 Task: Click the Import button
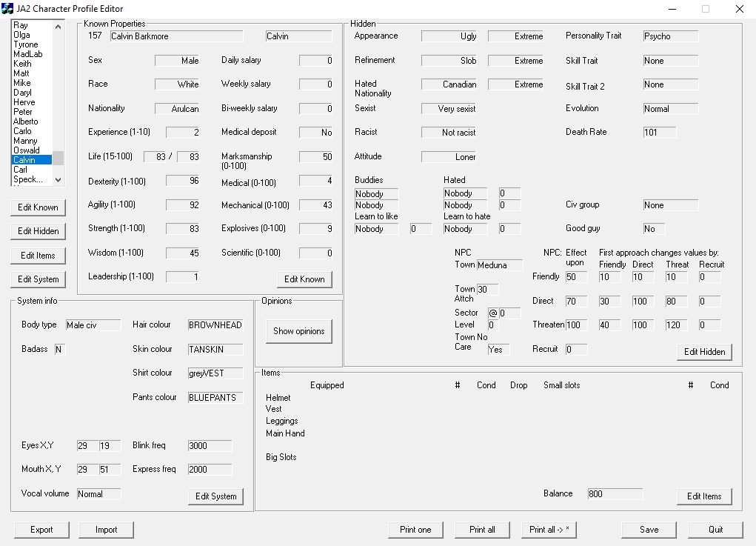click(x=106, y=530)
